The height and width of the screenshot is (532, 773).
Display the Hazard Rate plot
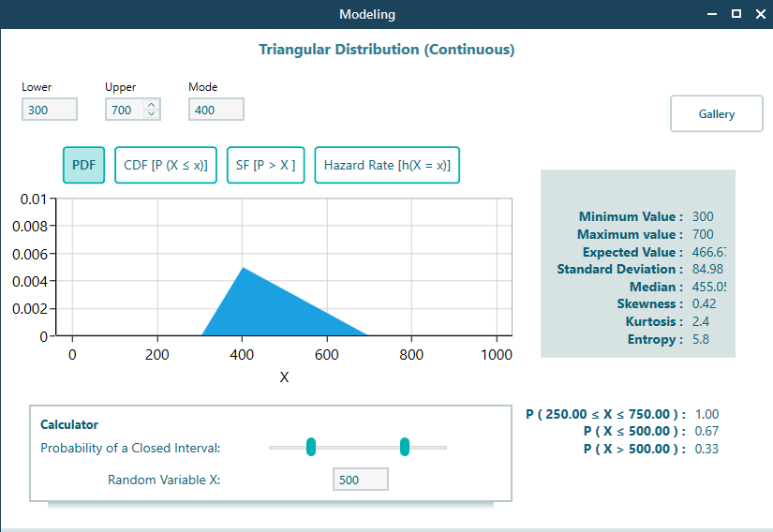point(387,165)
